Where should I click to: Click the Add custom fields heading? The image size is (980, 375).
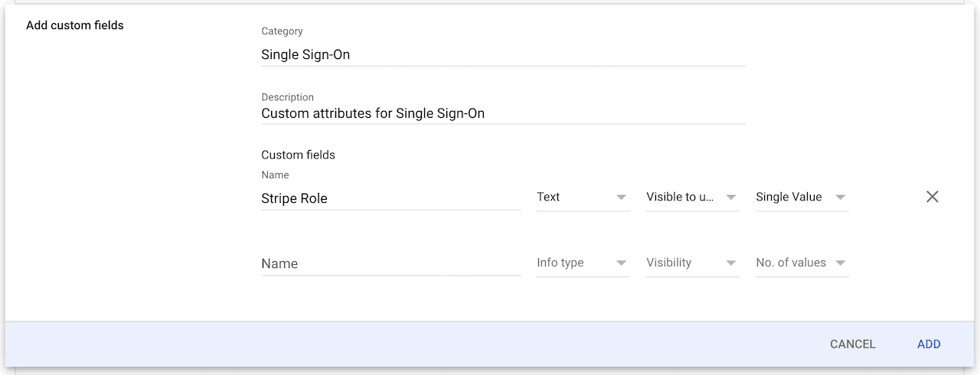[x=75, y=25]
